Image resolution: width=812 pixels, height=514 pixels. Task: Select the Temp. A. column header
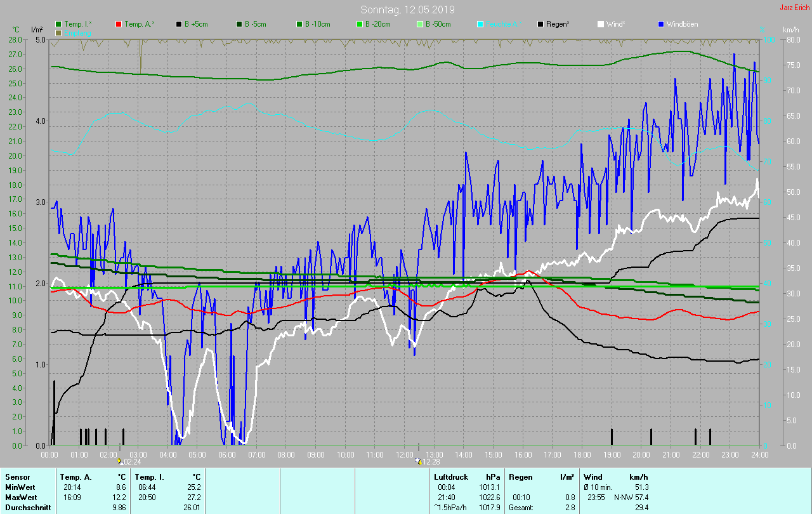click(x=75, y=477)
